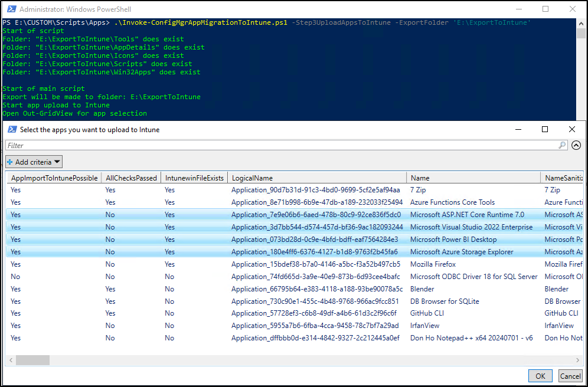Click logical name Application_5955a7b6-6fba-4cca-9458-78c7bf7a29ad
Image resolution: width=588 pixels, height=387 pixels.
click(315, 326)
